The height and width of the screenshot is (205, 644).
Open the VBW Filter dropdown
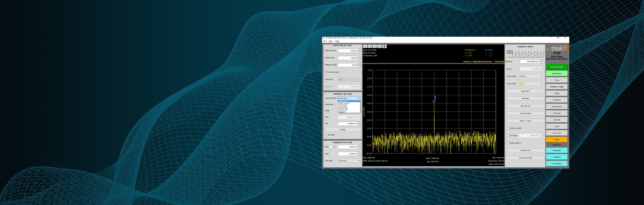tap(349, 161)
